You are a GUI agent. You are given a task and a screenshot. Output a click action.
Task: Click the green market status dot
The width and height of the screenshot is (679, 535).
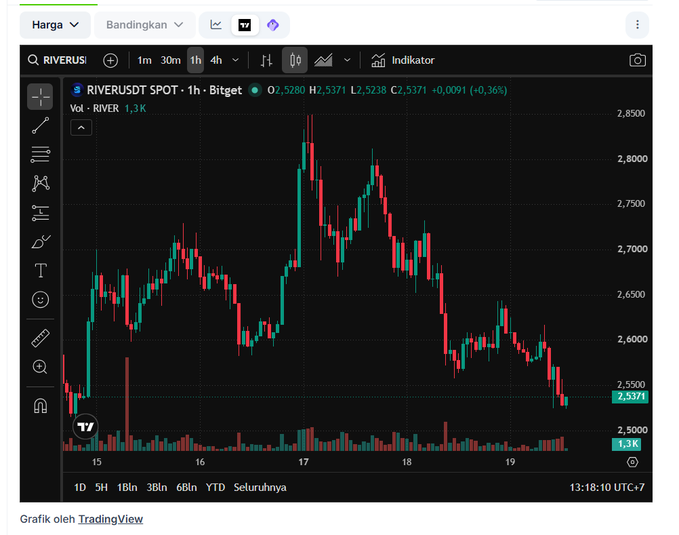click(255, 90)
